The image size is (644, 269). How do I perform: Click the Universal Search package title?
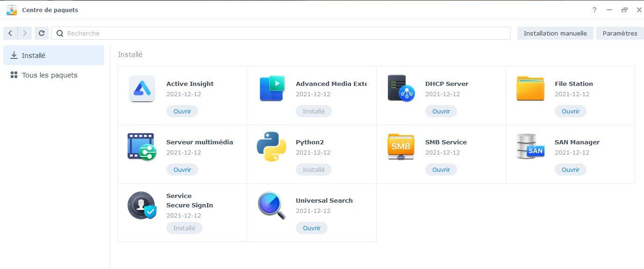pos(324,200)
